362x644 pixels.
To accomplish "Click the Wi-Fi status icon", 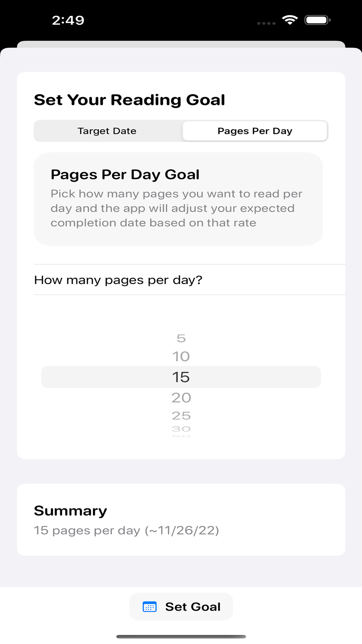I will click(x=290, y=20).
